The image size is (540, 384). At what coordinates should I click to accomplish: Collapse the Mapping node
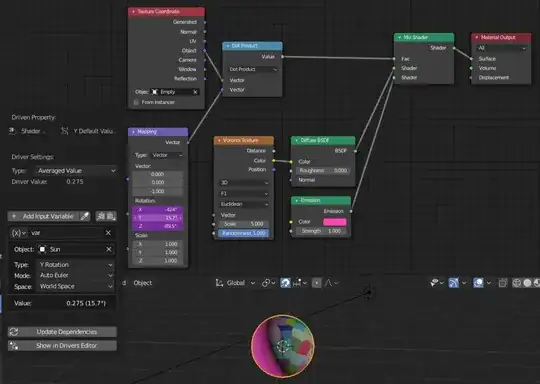(133, 132)
